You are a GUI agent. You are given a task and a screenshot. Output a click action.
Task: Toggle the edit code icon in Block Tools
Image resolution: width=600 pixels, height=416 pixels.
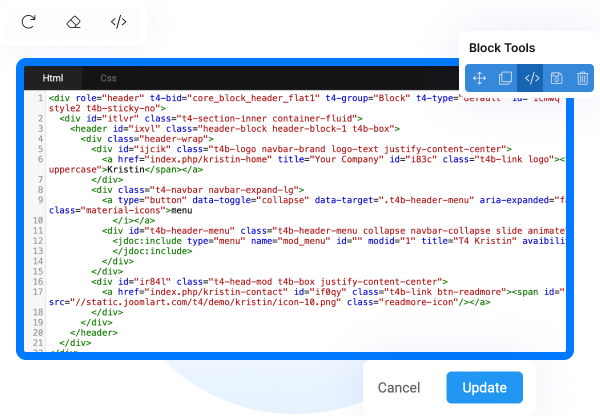(532, 78)
